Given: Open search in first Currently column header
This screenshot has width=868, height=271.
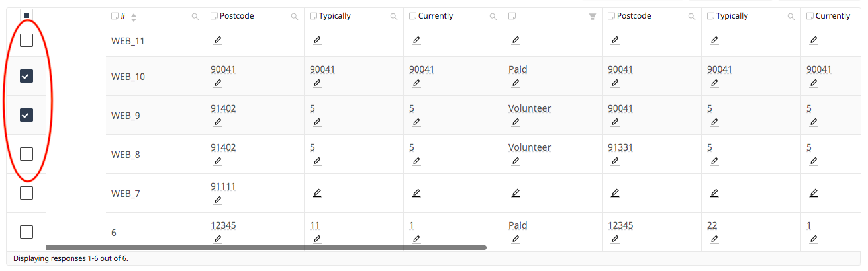Looking at the screenshot, I should [x=493, y=17].
